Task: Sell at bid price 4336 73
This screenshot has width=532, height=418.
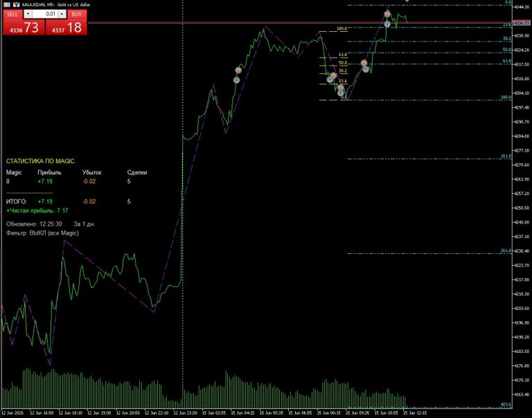Action: [x=24, y=28]
